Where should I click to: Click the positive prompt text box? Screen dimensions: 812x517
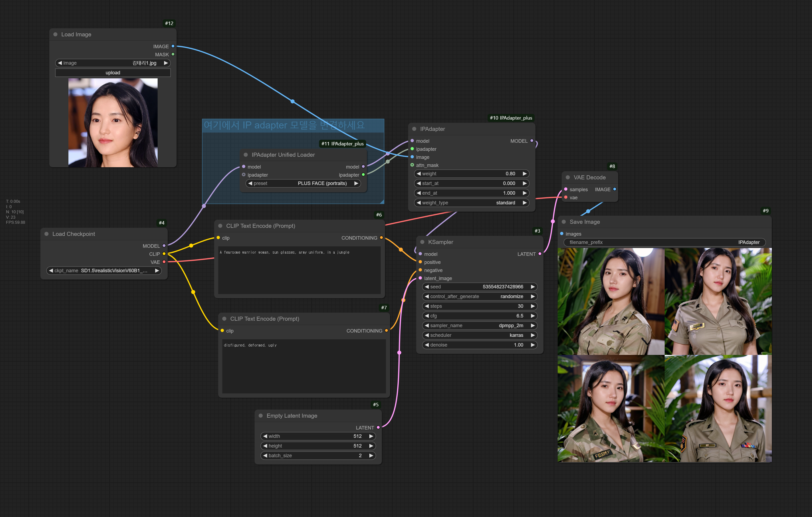click(x=299, y=270)
